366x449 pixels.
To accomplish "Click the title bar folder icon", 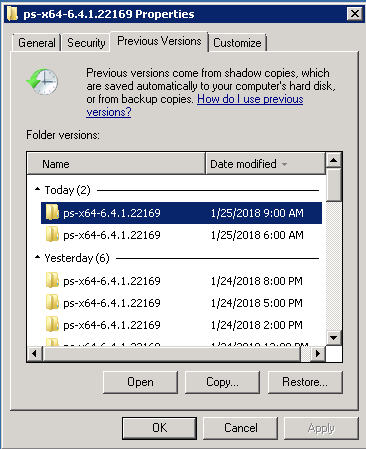I will pyautogui.click(x=12, y=14).
